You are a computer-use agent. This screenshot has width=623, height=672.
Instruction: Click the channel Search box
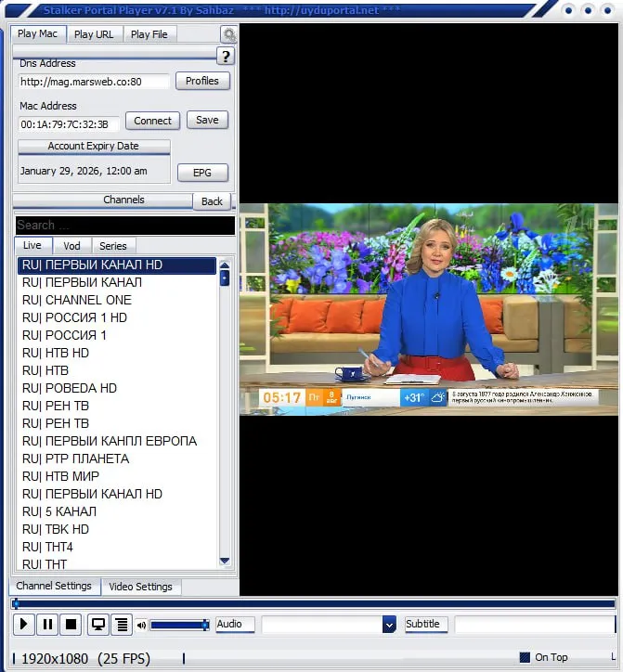click(x=125, y=226)
